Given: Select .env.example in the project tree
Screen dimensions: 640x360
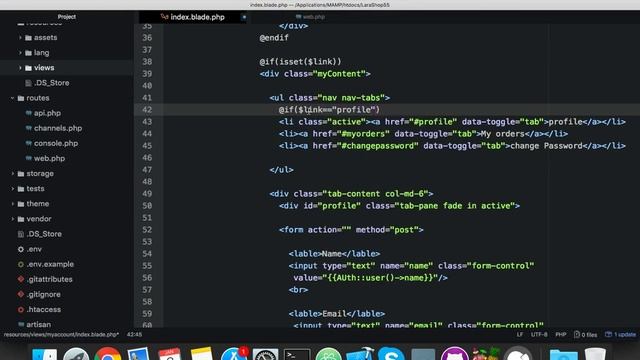Looking at the screenshot, I should pyautogui.click(x=50, y=264).
